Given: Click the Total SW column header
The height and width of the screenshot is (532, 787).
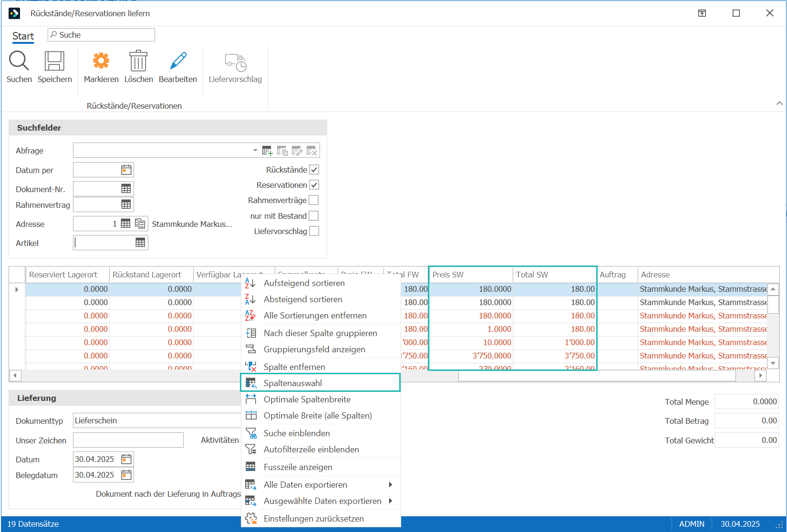Looking at the screenshot, I should click(554, 275).
